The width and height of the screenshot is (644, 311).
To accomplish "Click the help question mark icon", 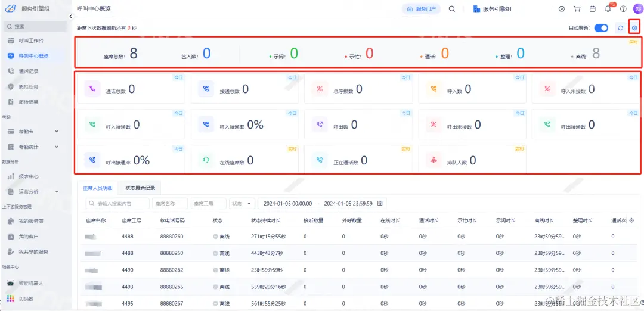I will coord(623,8).
